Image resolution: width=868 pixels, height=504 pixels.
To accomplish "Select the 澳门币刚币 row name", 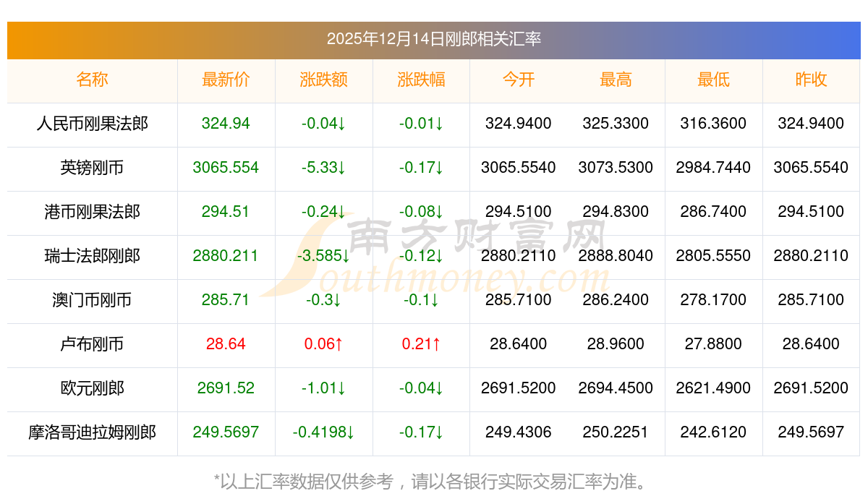I will [93, 300].
